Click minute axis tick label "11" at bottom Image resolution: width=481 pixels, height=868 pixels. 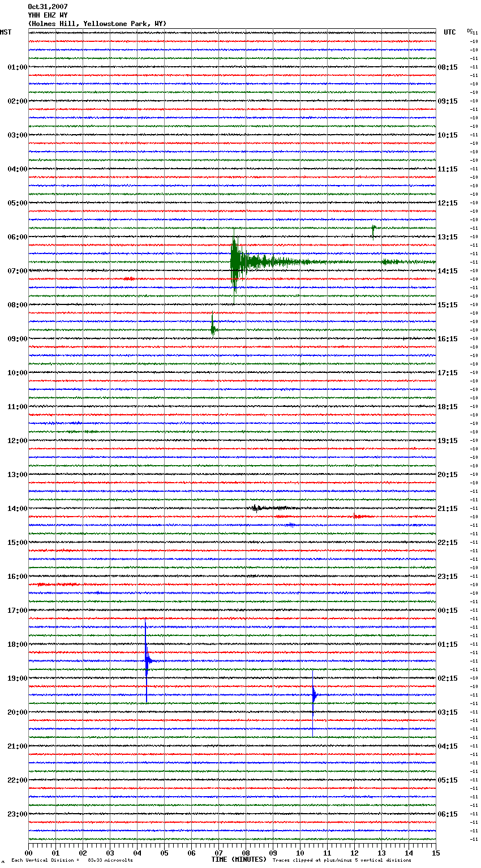[328, 853]
